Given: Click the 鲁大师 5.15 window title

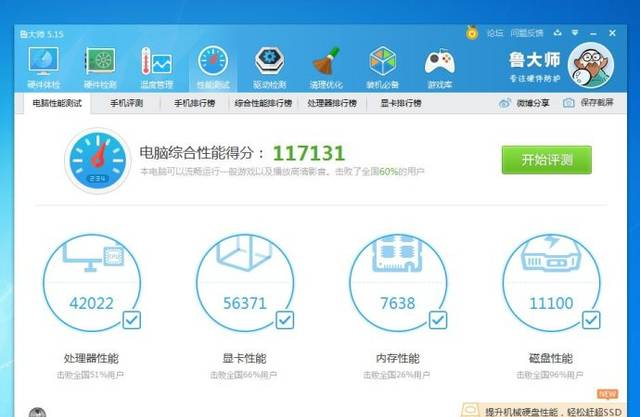Looking at the screenshot, I should tap(42, 34).
